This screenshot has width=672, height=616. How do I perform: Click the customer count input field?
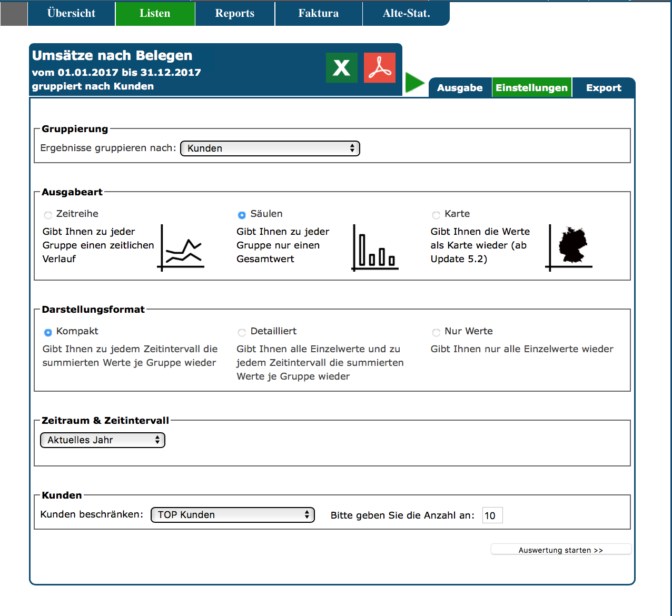click(x=492, y=515)
